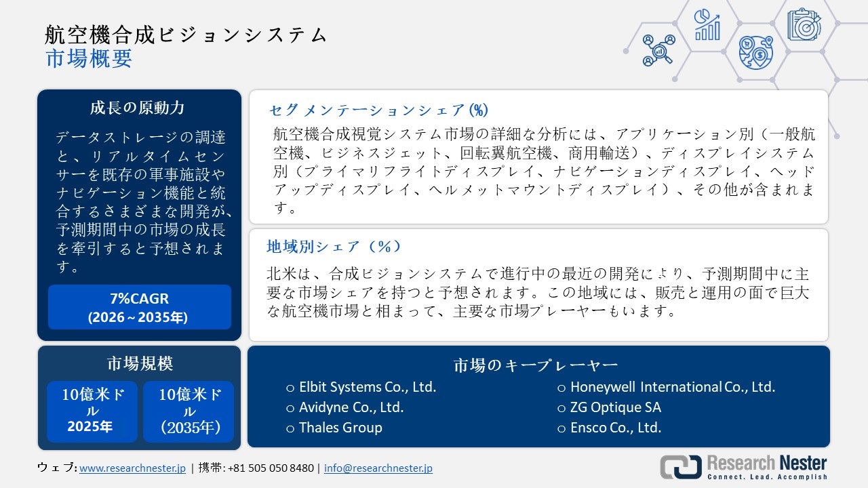Click the Research Nester logo mark

tap(681, 467)
